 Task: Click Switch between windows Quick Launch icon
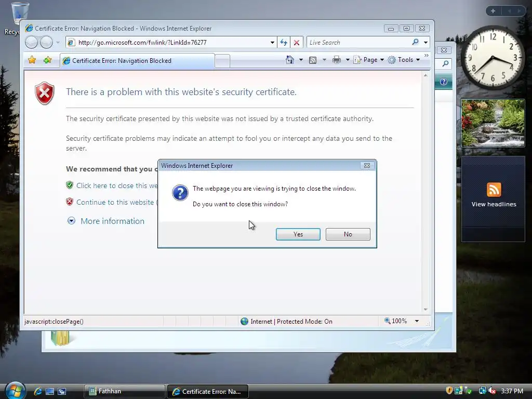tap(62, 391)
